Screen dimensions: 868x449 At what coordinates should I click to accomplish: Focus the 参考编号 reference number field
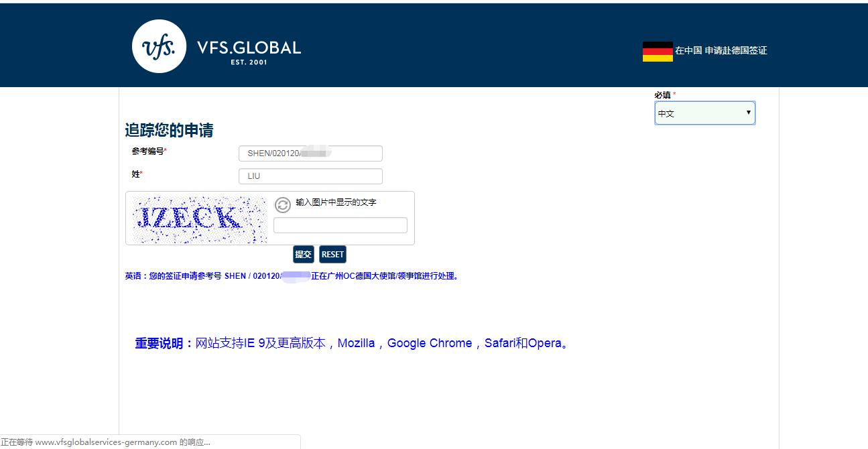310,153
